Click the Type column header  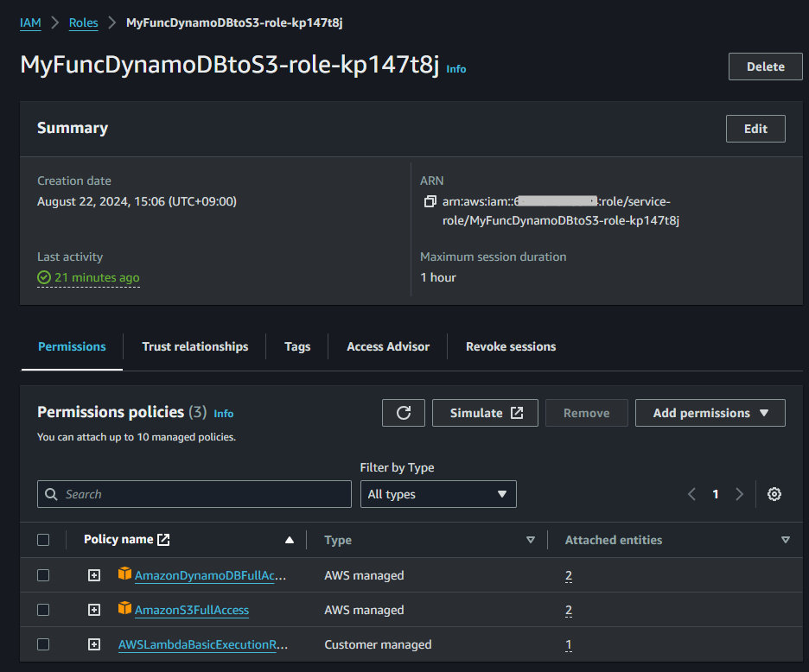click(338, 540)
